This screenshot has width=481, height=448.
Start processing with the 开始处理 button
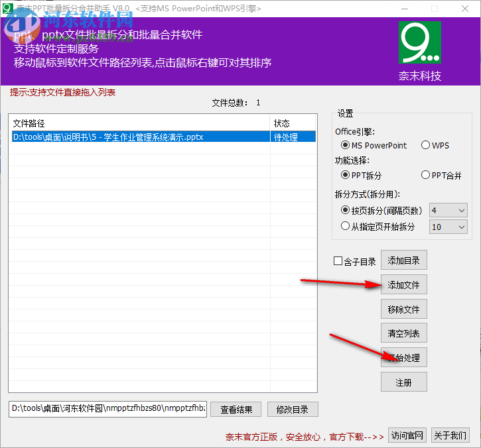tap(403, 358)
